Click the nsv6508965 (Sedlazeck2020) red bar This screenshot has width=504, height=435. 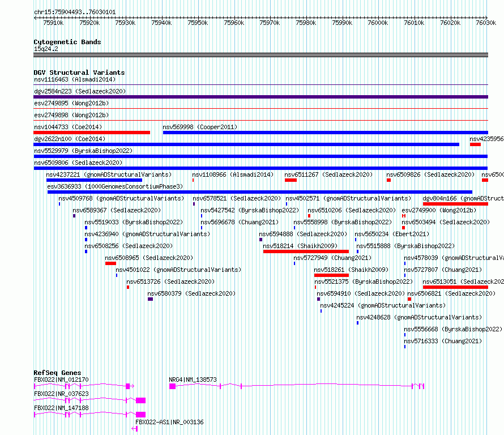[110, 263]
